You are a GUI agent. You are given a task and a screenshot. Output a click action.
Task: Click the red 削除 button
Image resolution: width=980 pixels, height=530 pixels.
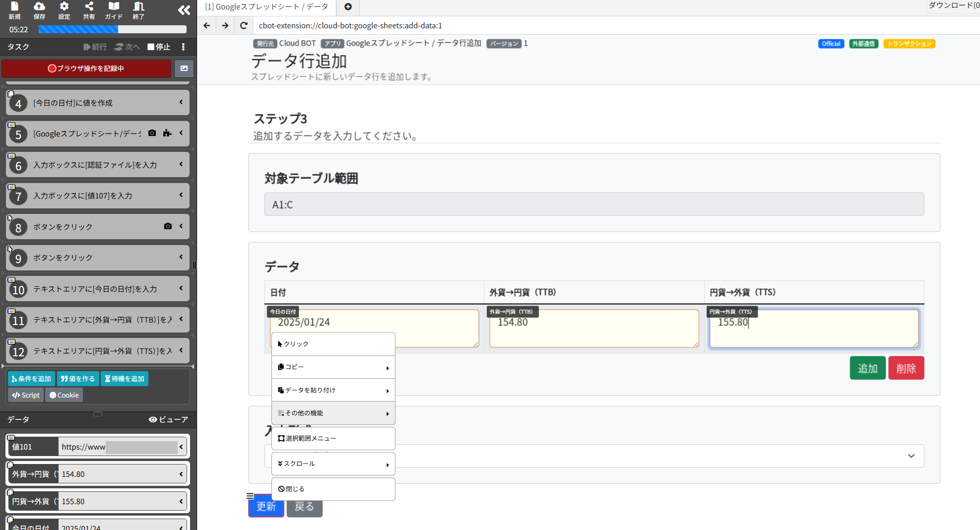click(906, 368)
